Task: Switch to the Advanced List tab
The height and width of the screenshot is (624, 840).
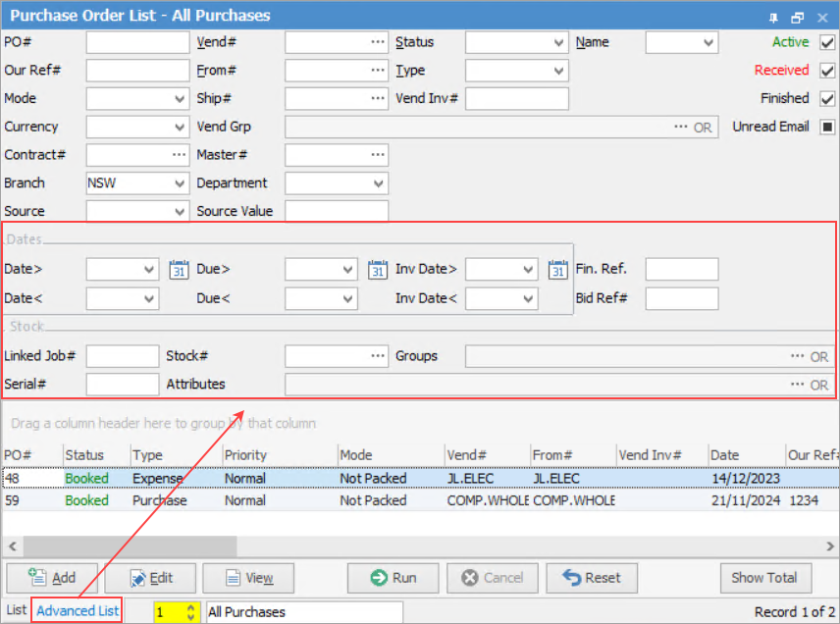Action: [x=78, y=610]
